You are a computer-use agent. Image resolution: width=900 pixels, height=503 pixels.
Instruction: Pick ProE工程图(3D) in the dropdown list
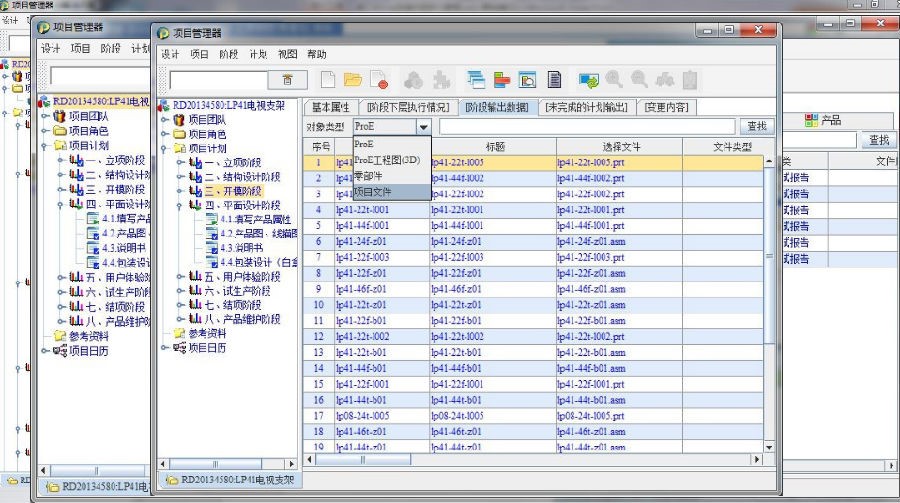(x=386, y=159)
